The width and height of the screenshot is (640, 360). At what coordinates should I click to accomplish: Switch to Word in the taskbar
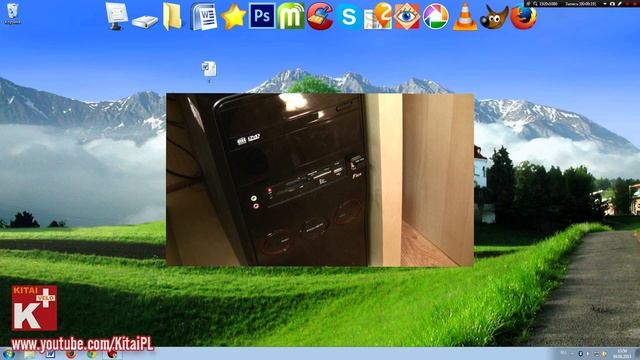click(50, 354)
